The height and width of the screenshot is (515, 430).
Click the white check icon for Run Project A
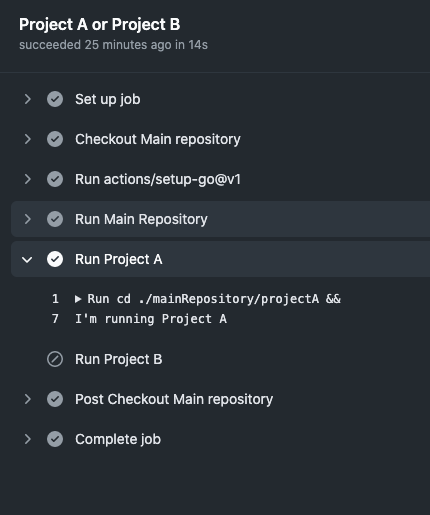[55, 259]
